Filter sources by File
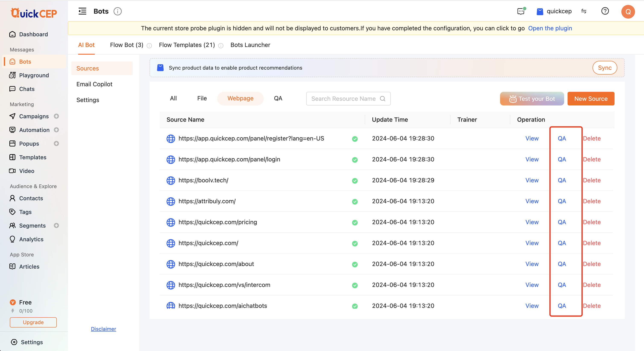The height and width of the screenshot is (351, 644). point(202,98)
